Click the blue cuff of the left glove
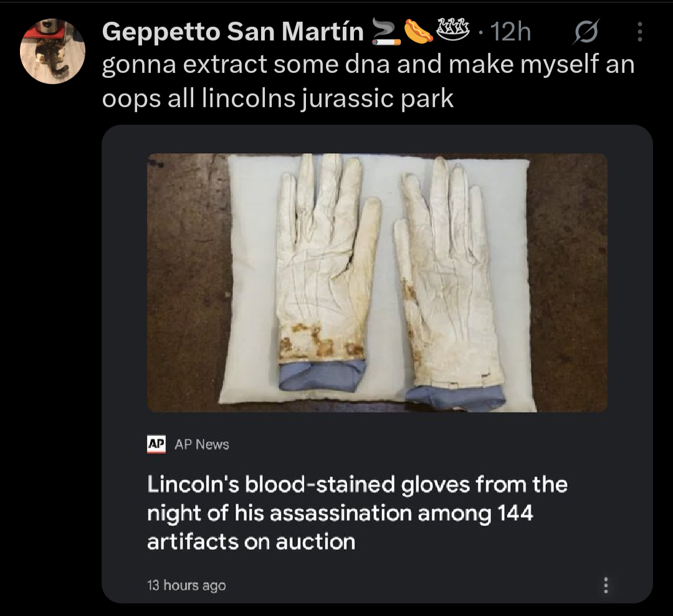The image size is (673, 616). [321, 374]
